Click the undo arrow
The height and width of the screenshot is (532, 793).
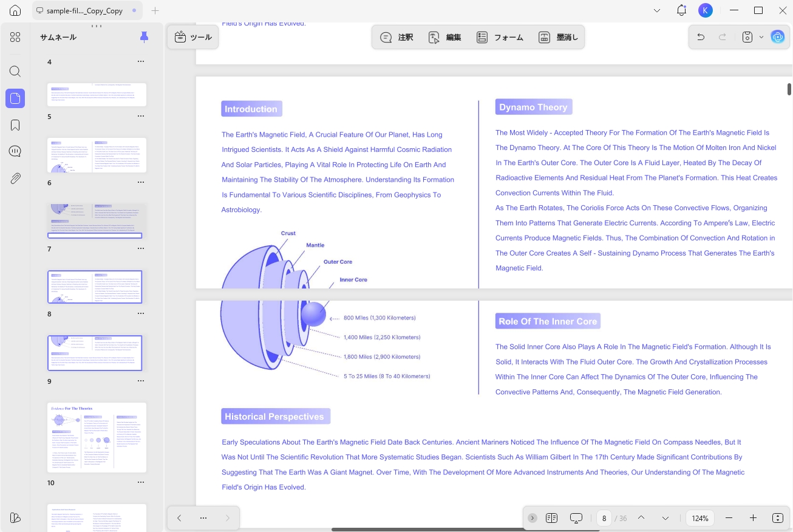(701, 37)
